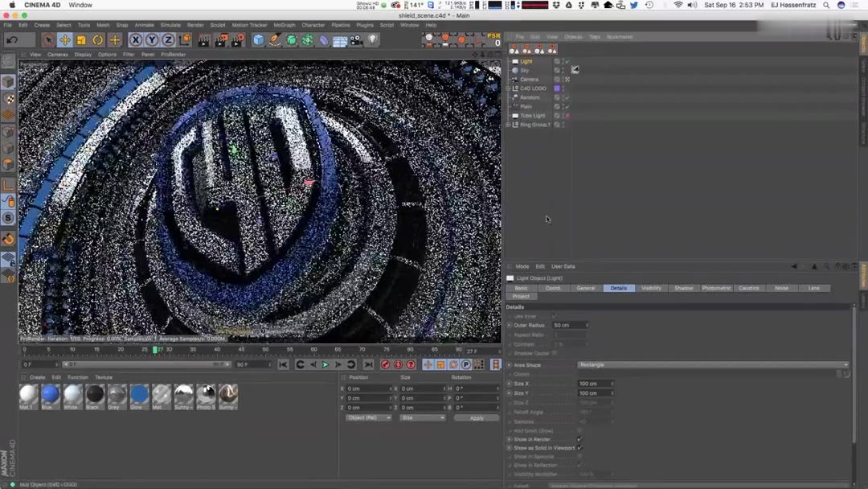868x489 pixels.
Task: Select the Move tool in the top toolbar
Action: click(65, 40)
